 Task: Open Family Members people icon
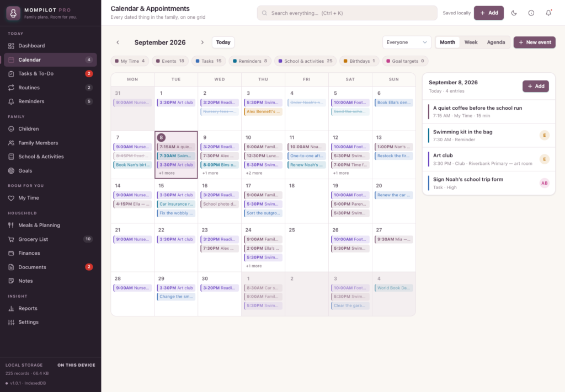[11, 143]
